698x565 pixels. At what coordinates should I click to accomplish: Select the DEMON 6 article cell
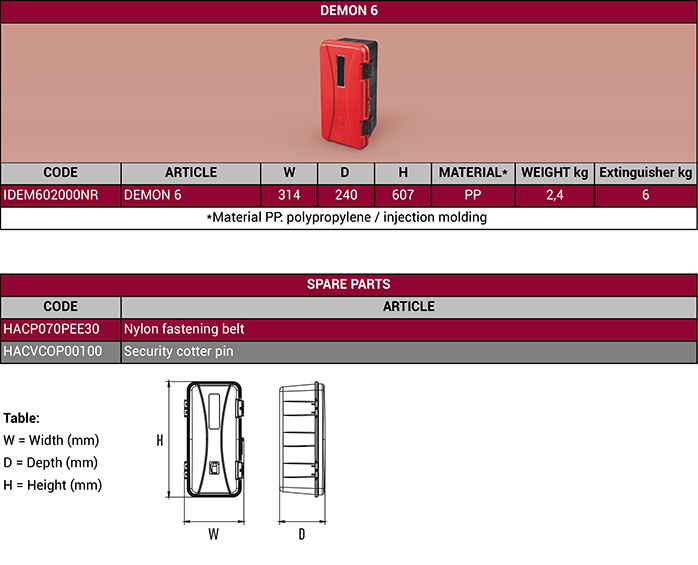click(x=191, y=195)
